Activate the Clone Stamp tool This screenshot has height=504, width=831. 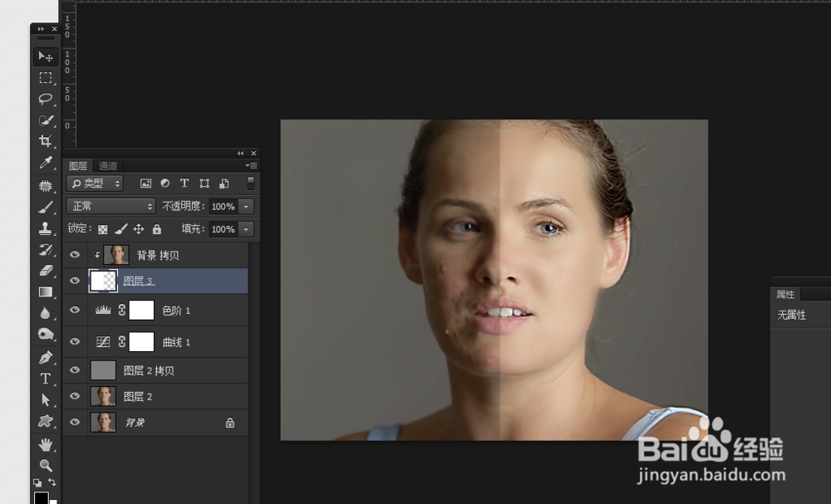[45, 228]
